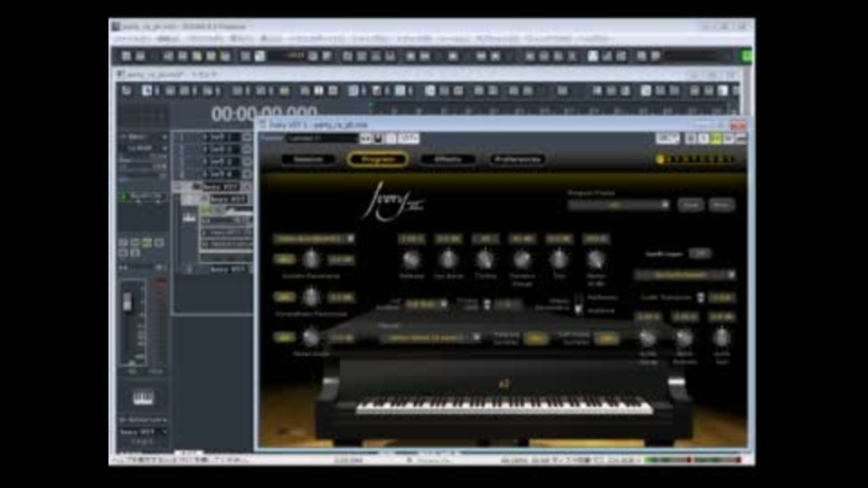The image size is (868, 488).
Task: Click the green indicator at the SONAR toolbar's right end
Action: coord(747,56)
